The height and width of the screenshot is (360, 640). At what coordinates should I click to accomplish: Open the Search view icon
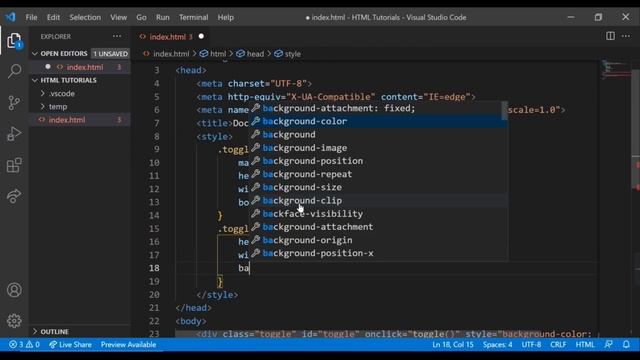click(x=14, y=71)
